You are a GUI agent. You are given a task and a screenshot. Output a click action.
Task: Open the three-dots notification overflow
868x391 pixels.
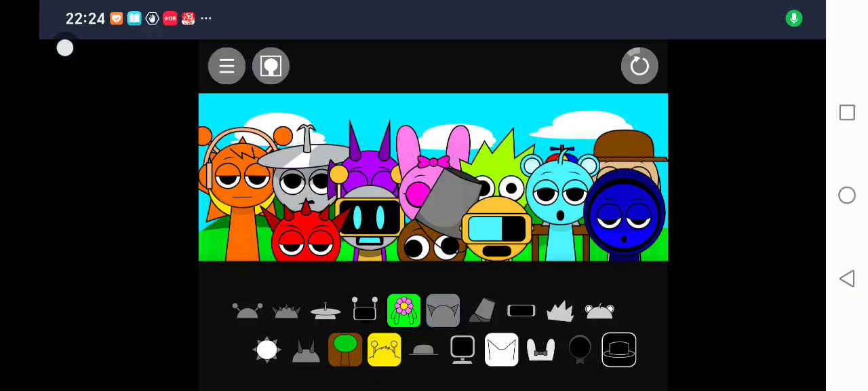(x=206, y=18)
